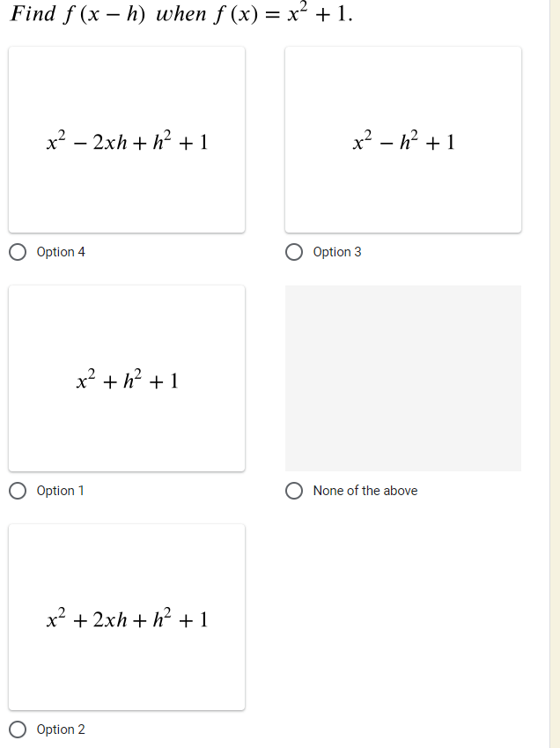Choose the None of the above radio button
The image size is (560, 748).
294,491
